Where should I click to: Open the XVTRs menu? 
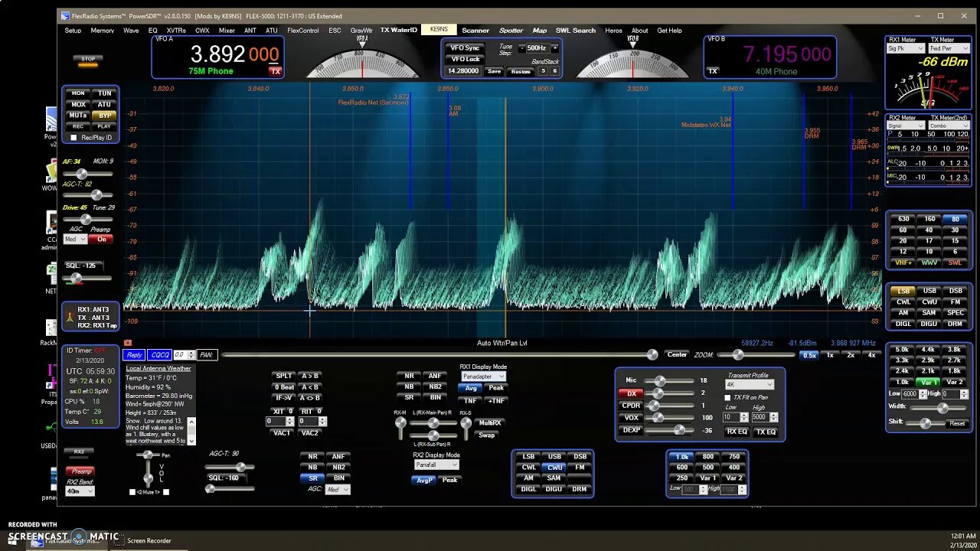pos(176,31)
